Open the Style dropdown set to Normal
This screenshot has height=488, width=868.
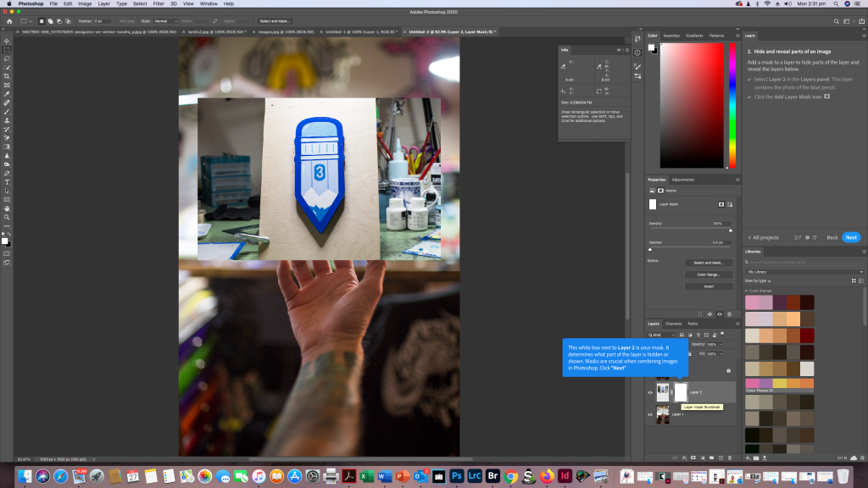coord(164,20)
